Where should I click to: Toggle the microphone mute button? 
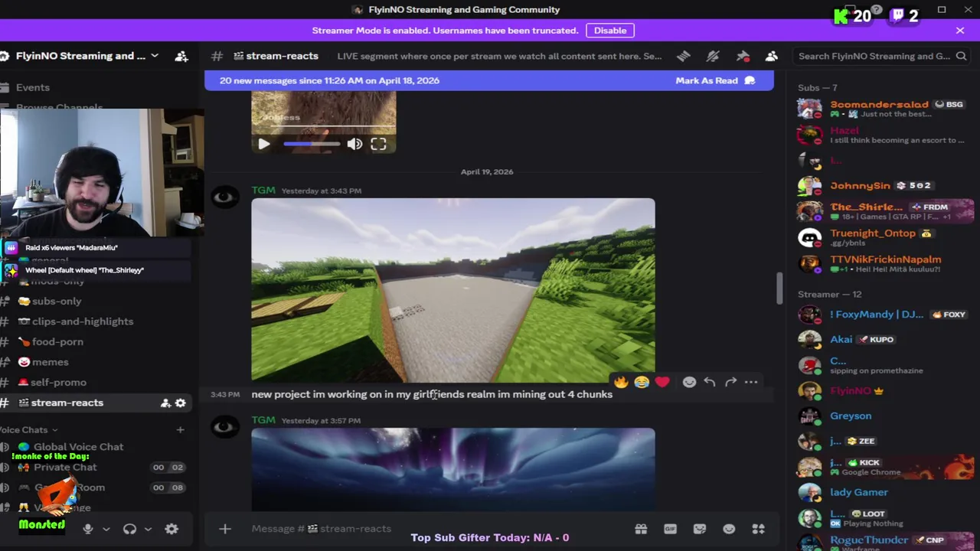click(x=88, y=529)
